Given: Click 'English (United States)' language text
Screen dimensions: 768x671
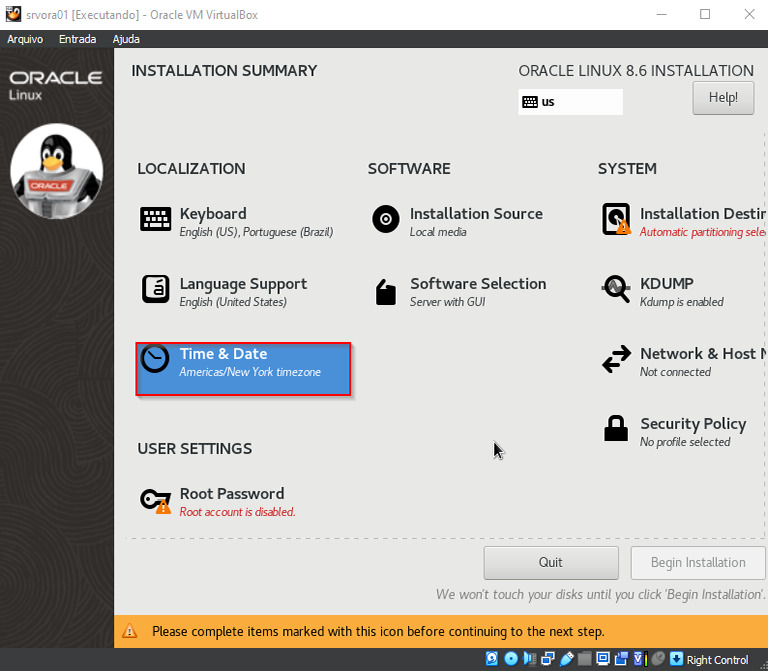Looking at the screenshot, I should (233, 302).
